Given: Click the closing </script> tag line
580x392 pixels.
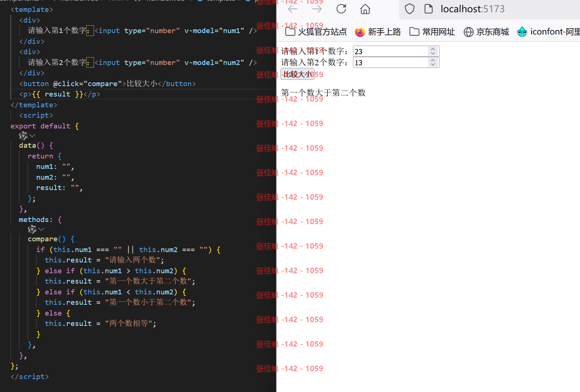Looking at the screenshot, I should [30, 377].
